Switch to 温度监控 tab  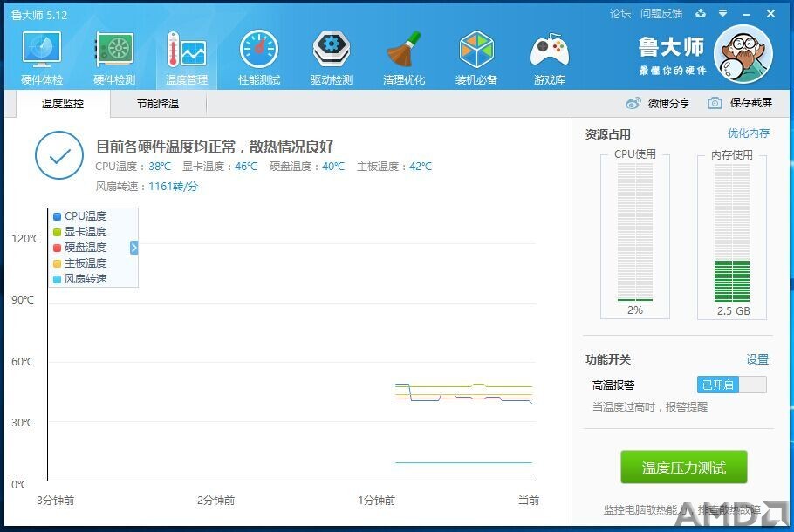(x=63, y=103)
